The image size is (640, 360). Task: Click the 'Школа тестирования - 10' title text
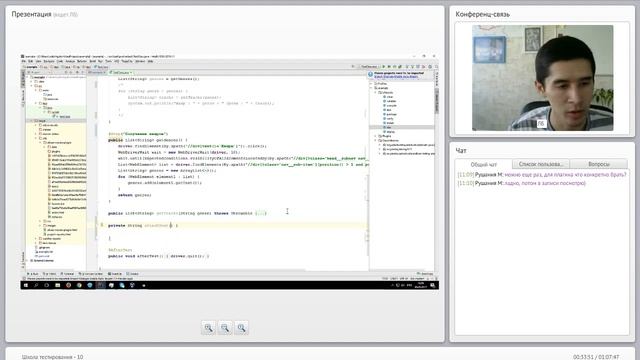(x=52, y=357)
